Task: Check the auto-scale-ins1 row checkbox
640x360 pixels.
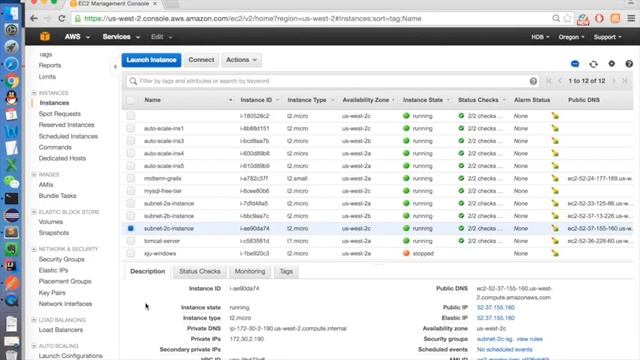Action: click(x=131, y=128)
